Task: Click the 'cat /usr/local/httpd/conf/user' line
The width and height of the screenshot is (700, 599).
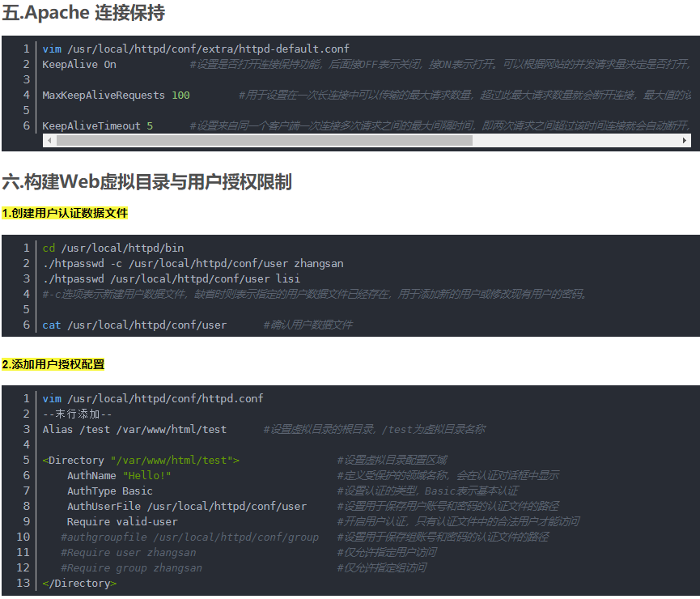Action: click(134, 325)
